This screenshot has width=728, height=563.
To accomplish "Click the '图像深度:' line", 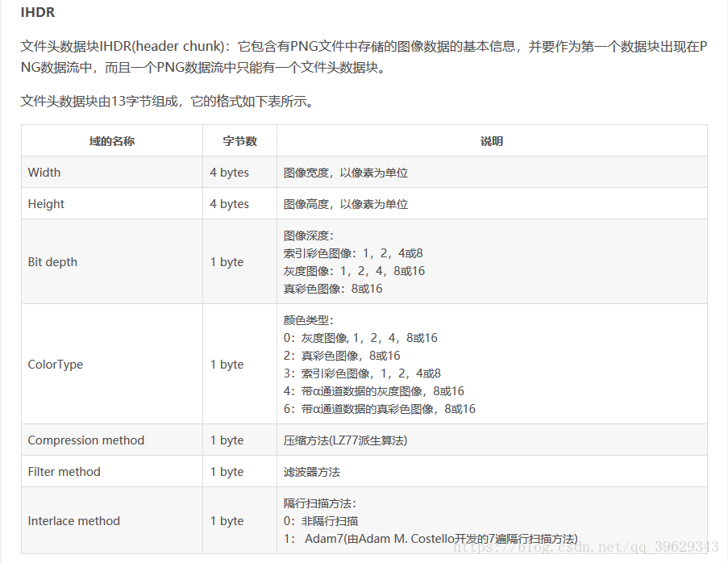I will point(309,236).
